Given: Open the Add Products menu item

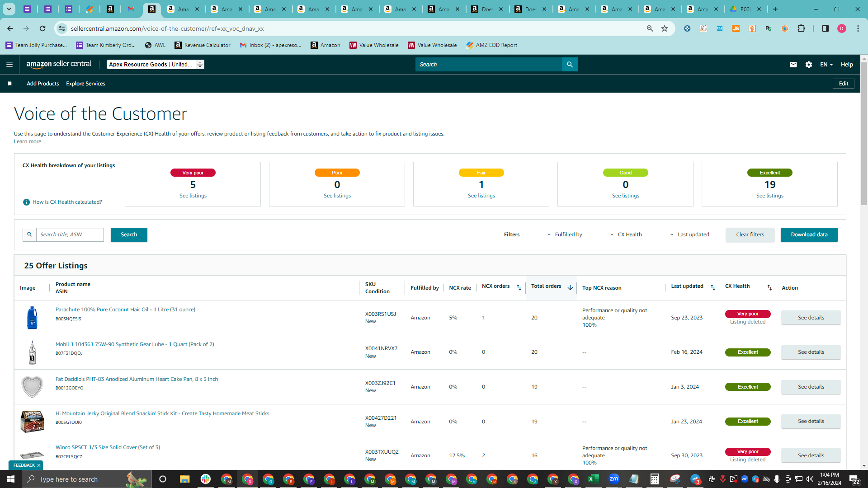Looking at the screenshot, I should (x=42, y=84).
